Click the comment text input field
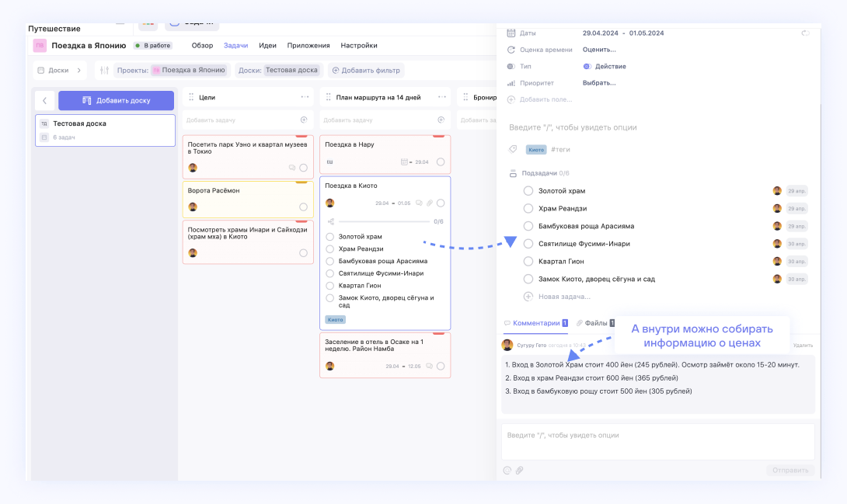 (657, 436)
